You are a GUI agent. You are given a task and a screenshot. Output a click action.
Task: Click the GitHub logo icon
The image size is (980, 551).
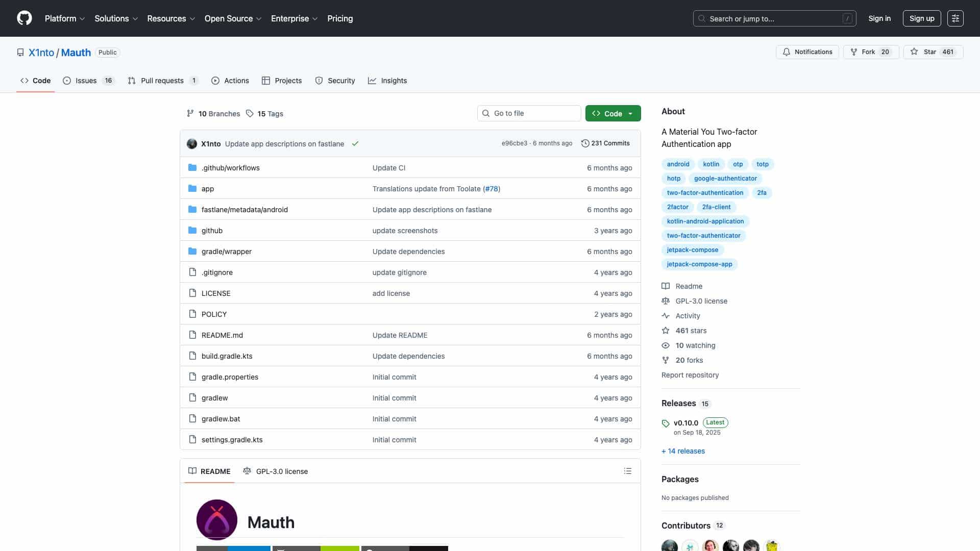[x=24, y=18]
